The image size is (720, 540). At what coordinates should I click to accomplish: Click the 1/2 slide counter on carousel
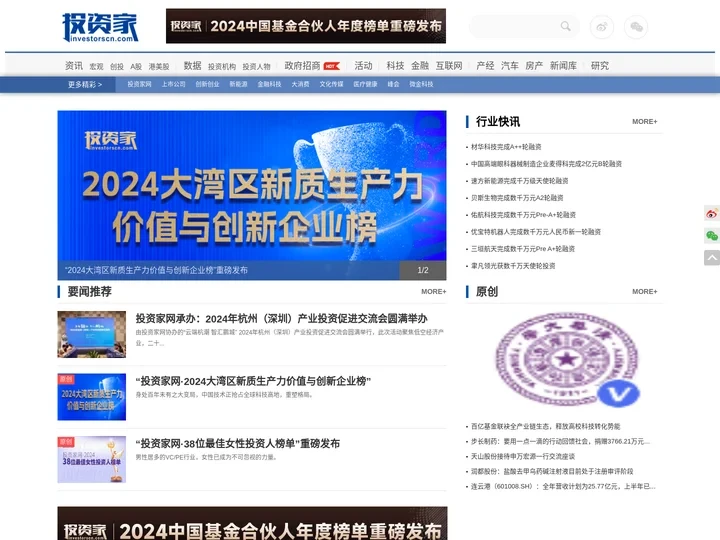pos(423,270)
